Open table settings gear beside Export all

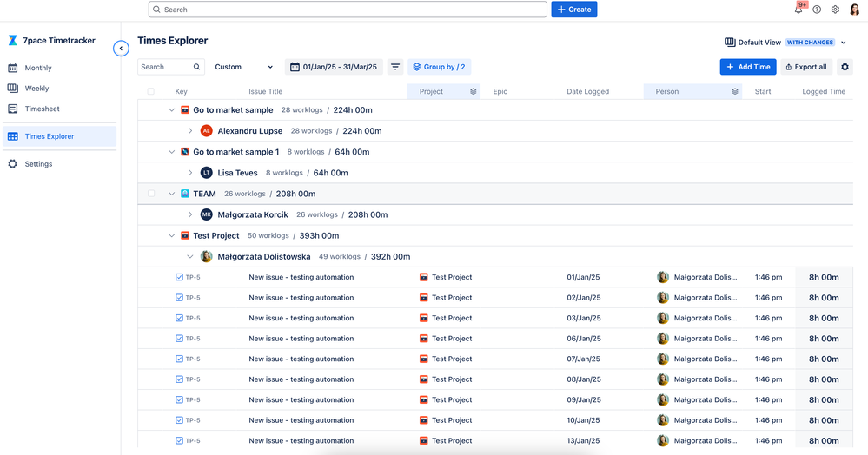click(x=845, y=67)
